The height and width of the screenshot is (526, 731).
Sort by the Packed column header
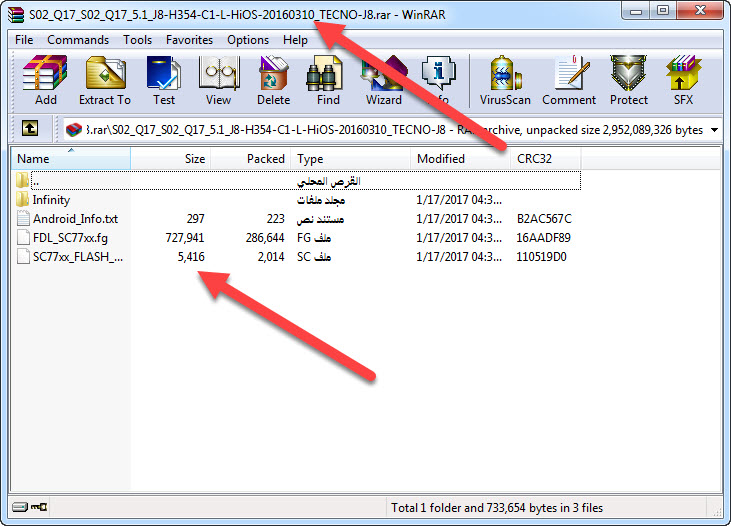click(x=251, y=159)
